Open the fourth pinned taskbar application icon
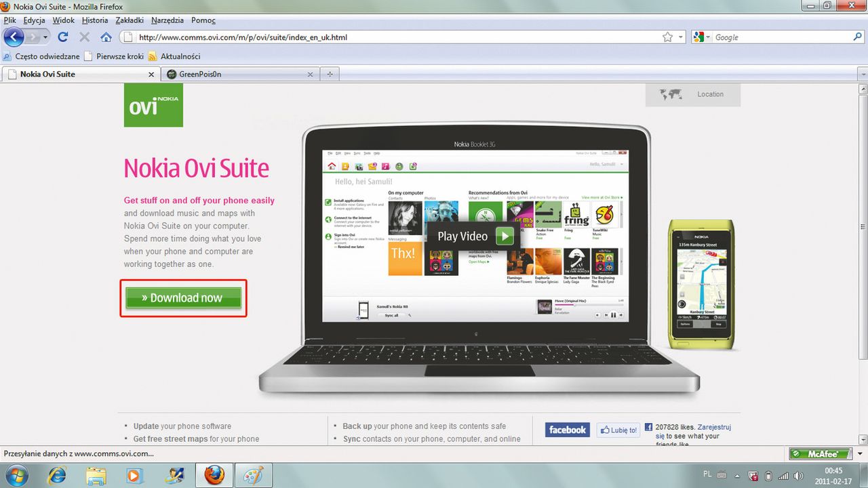Image resolution: width=868 pixels, height=488 pixels. (x=174, y=476)
